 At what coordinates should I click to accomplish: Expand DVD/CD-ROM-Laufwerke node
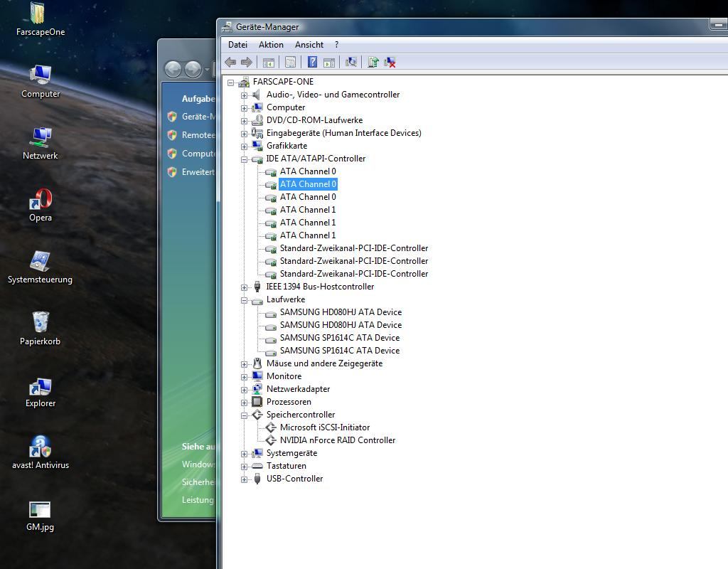245,121
